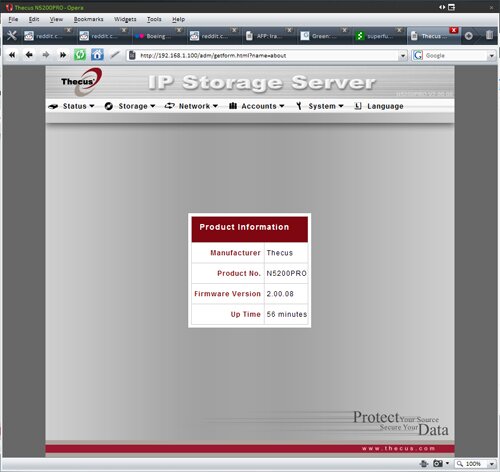Open the www.thecus.com footer link
The image size is (500, 472).
pyautogui.click(x=398, y=448)
